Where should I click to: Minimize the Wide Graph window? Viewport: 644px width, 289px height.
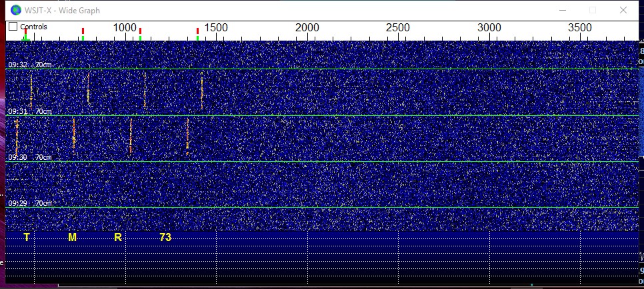point(563,10)
